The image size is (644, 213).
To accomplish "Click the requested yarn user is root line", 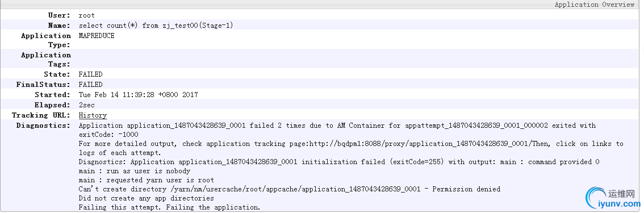I will 146,179.
